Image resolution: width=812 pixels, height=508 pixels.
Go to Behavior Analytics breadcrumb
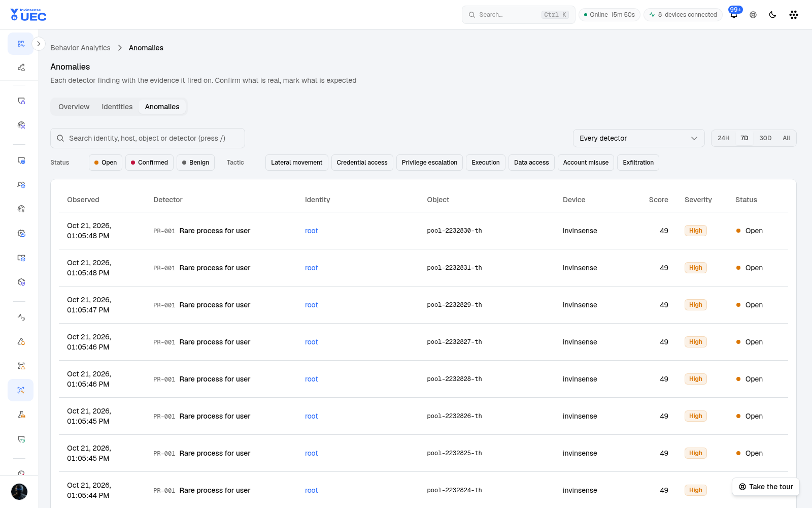(x=80, y=48)
